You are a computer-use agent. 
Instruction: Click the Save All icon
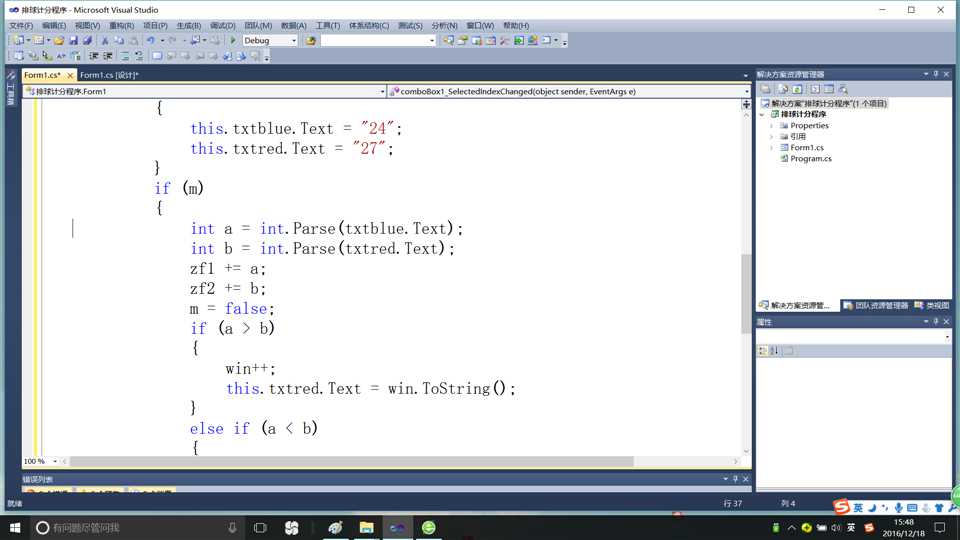88,40
